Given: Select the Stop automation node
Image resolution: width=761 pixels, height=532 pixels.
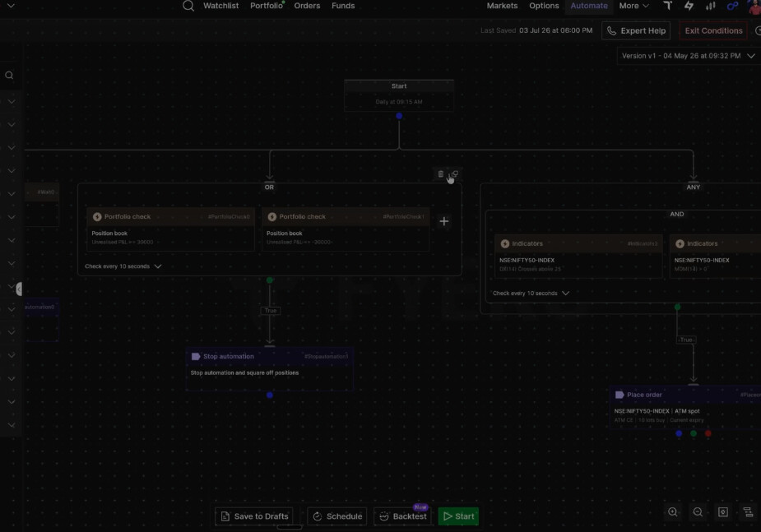Looking at the screenshot, I should click(269, 369).
